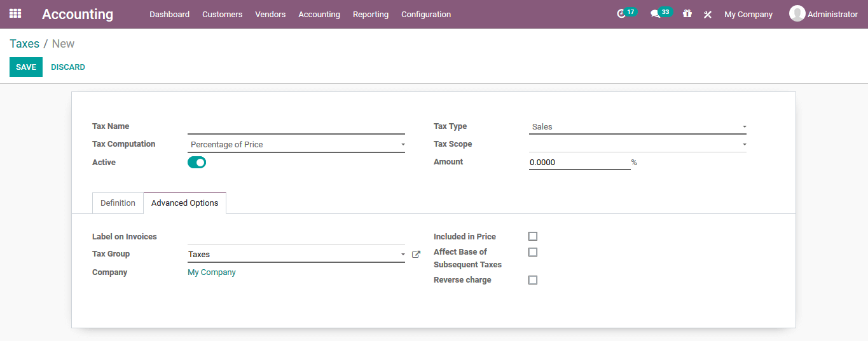868x341 pixels.
Task: Open the Tax Type dropdown
Action: tap(637, 127)
